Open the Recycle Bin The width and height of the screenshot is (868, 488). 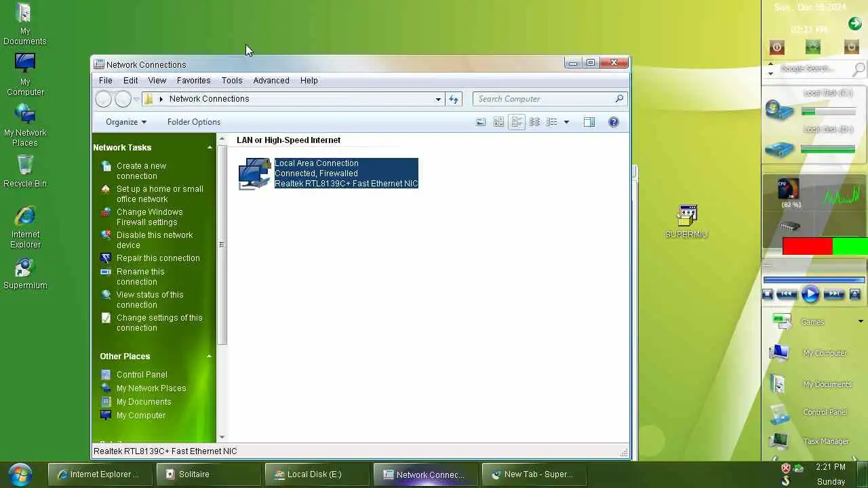(x=25, y=171)
